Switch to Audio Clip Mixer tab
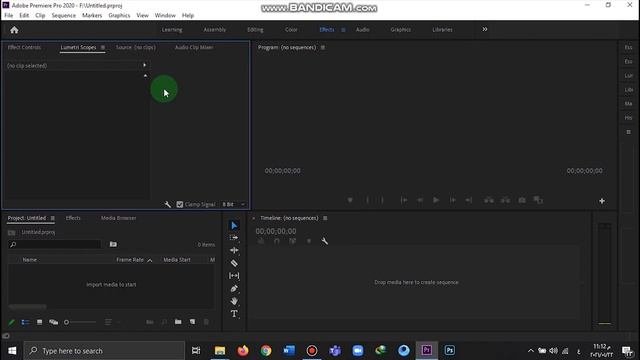Screen dimensions: 640x360 click(194, 47)
